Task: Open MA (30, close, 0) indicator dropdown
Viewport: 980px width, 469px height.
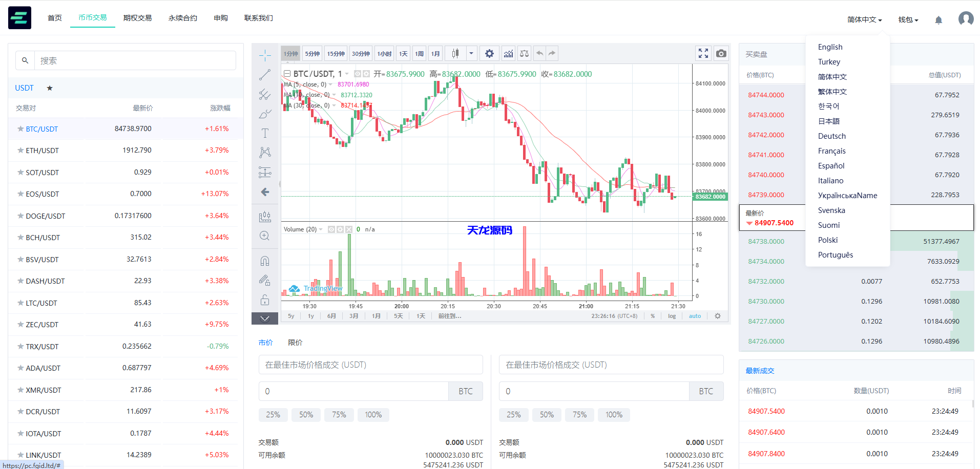Action: coord(334,105)
